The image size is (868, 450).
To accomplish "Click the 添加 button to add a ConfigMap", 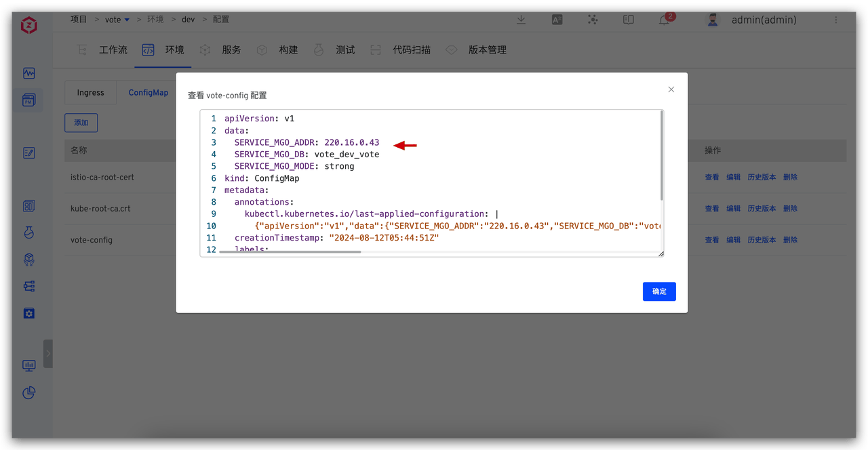I will [x=81, y=123].
